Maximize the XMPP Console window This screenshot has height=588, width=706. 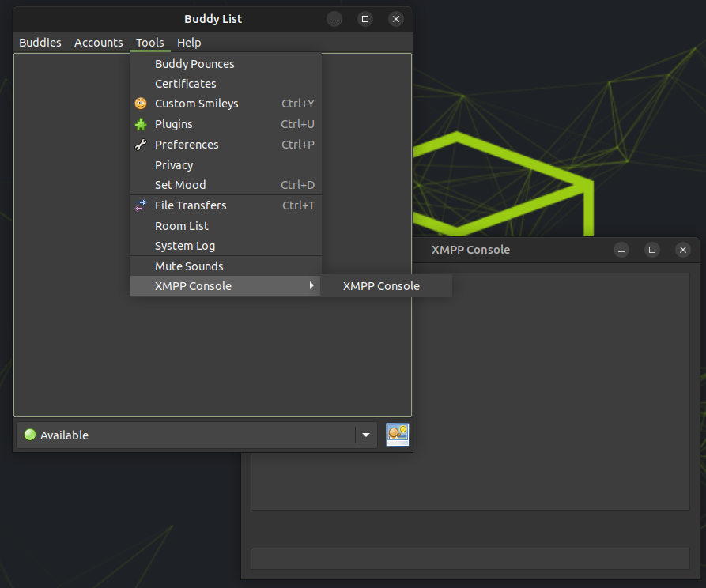pyautogui.click(x=652, y=250)
